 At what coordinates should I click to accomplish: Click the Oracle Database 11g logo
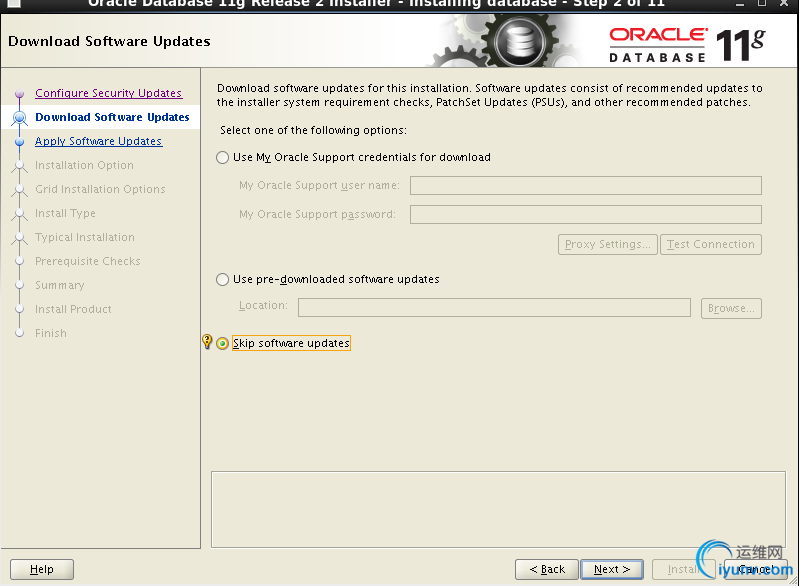[x=687, y=45]
